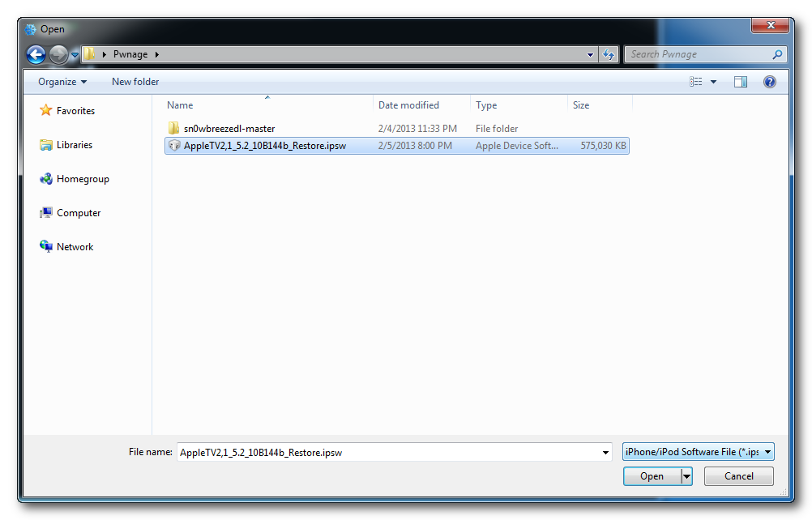Click the Favorites star icon
Image resolution: width=812 pixels, height=520 pixels.
46,110
